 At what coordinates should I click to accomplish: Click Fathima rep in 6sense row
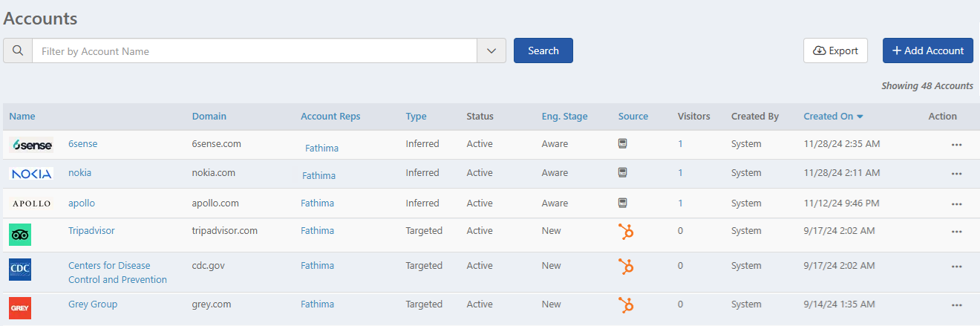pyautogui.click(x=321, y=149)
